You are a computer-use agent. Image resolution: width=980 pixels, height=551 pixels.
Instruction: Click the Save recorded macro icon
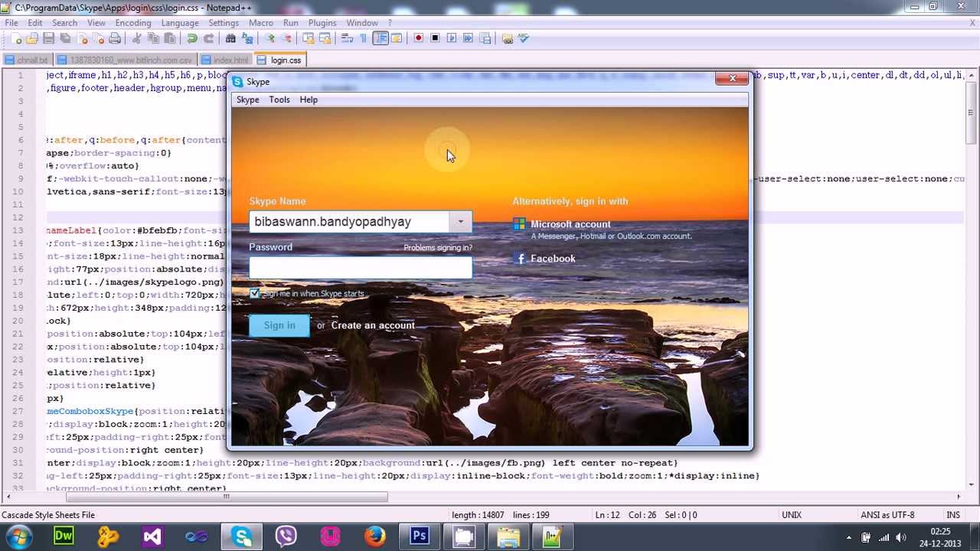(485, 38)
